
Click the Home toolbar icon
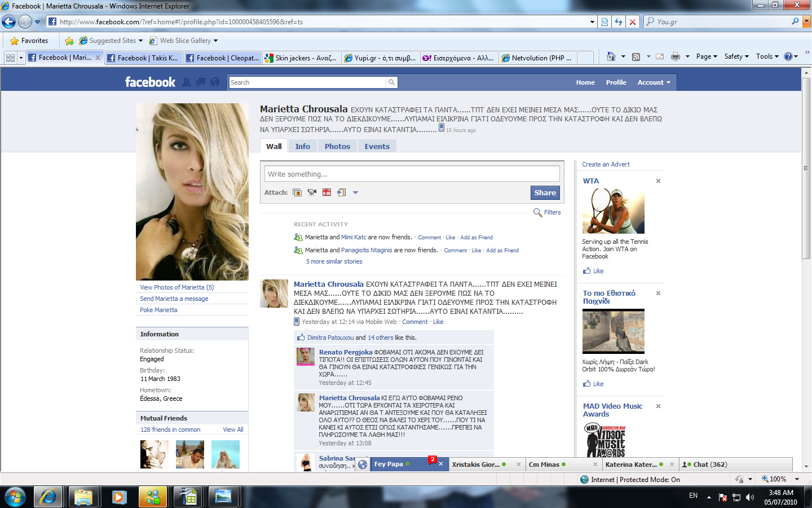coord(611,56)
